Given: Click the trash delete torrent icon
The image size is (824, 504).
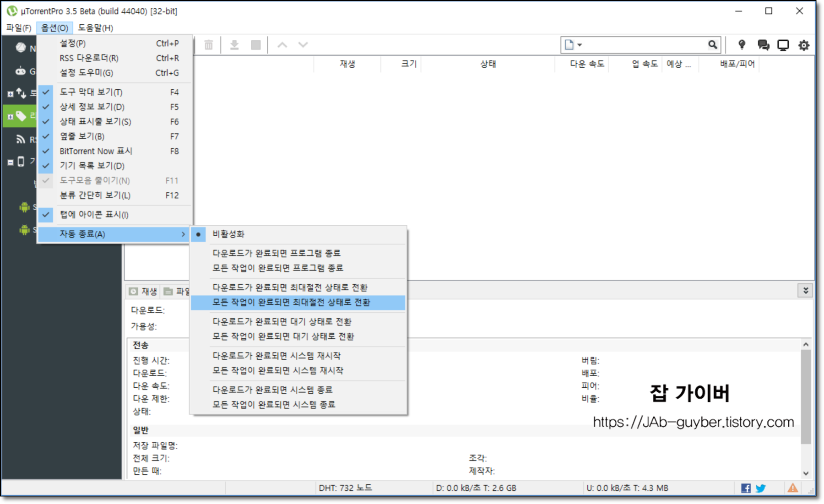Looking at the screenshot, I should [209, 45].
